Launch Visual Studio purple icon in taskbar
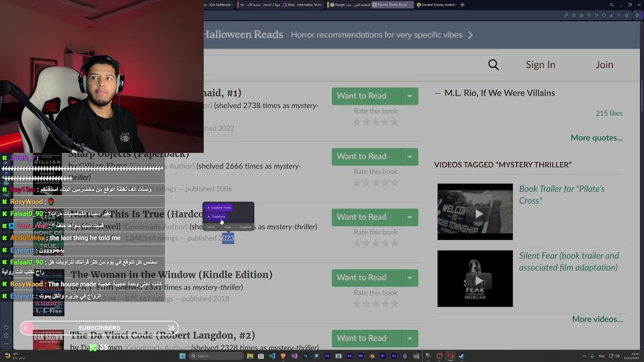Viewport: 644px width, 362px height. (294, 356)
